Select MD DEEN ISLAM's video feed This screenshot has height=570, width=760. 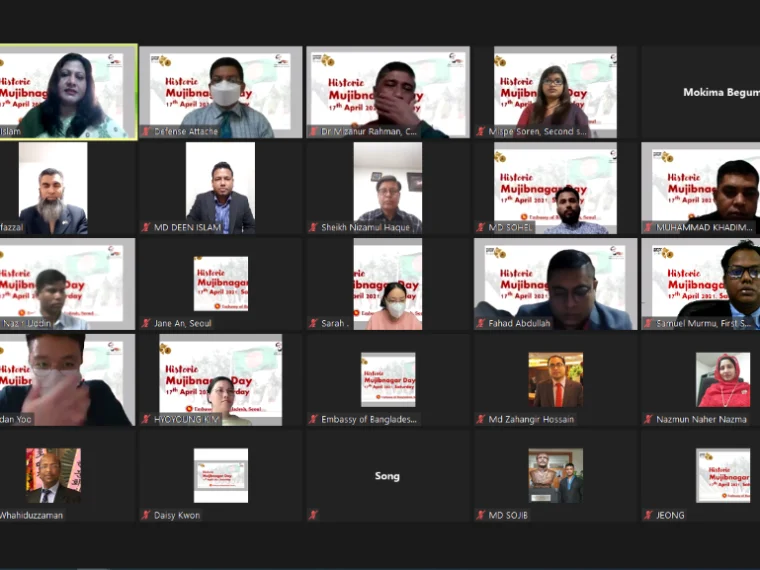[221, 188]
